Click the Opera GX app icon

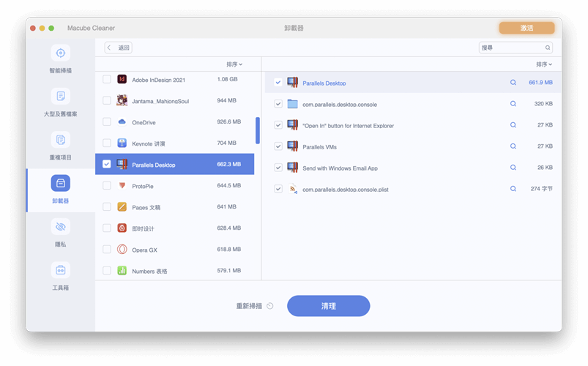pyautogui.click(x=122, y=249)
